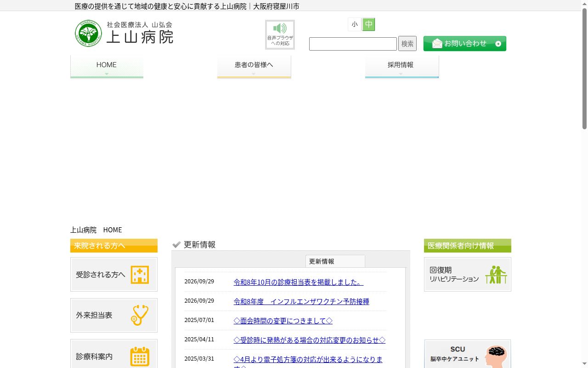588x368 pixels.
Task: Click the 2025/07/01 date entry
Action: click(199, 320)
